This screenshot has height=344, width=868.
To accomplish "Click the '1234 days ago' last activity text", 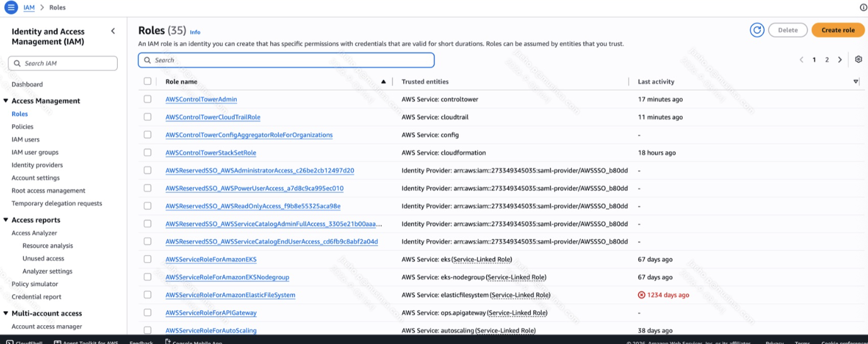I will tap(668, 295).
